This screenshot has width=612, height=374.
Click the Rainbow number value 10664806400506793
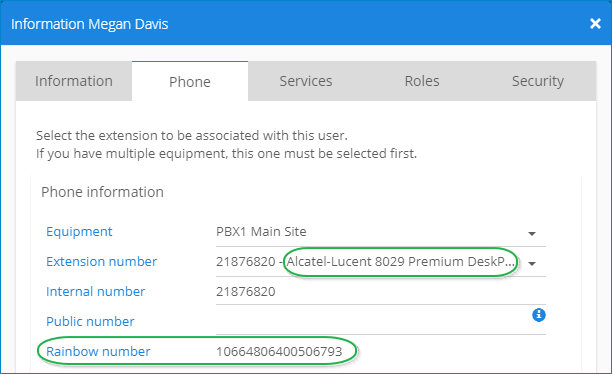[279, 352]
